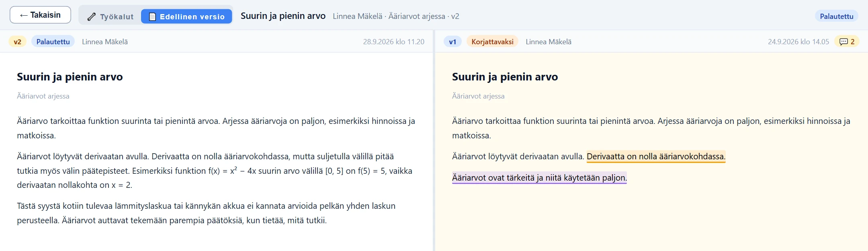The width and height of the screenshot is (868, 251).
Task: Click author name Linnea Mäkelä in v2 pane
Action: coord(105,41)
